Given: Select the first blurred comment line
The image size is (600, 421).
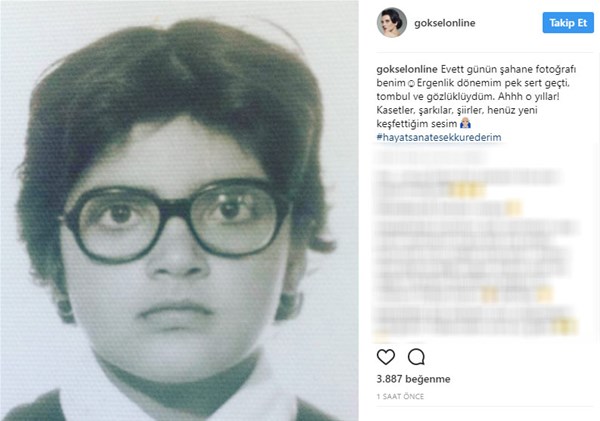Looking at the screenshot, I should pos(430,158).
